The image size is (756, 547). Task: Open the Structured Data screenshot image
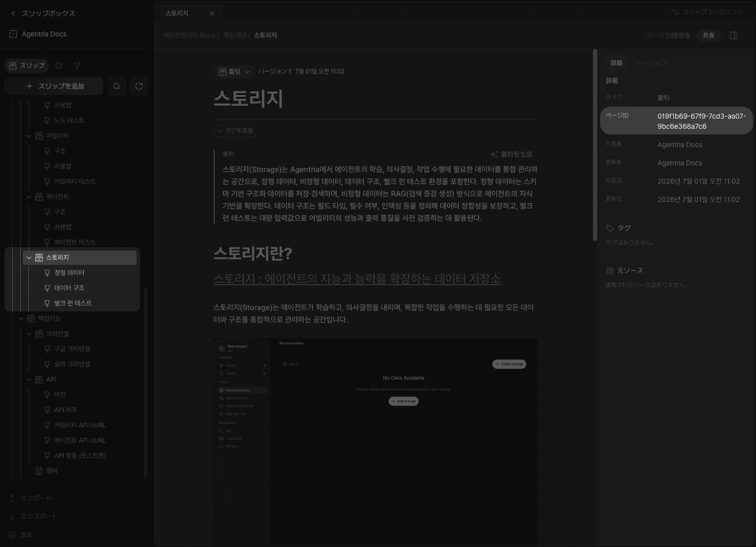pos(376,442)
